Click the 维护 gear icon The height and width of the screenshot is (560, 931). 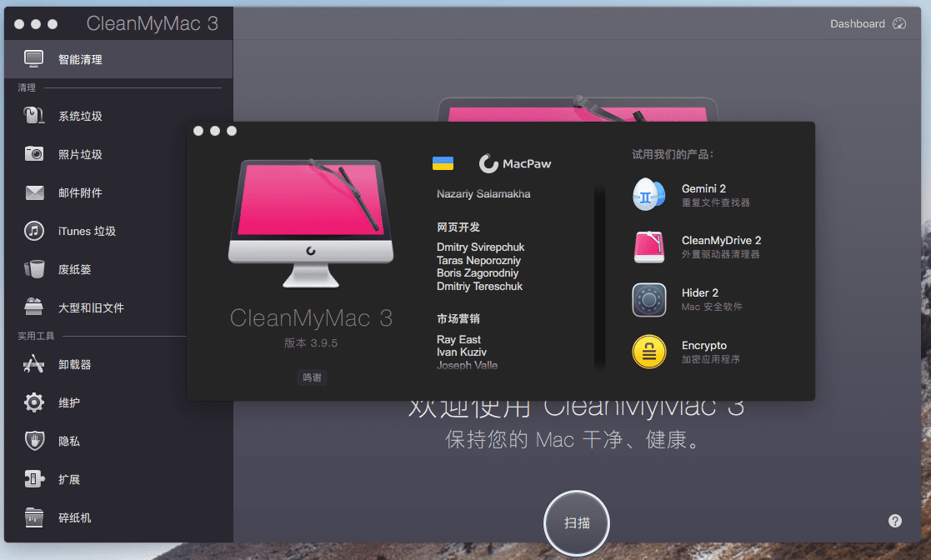[x=34, y=402]
